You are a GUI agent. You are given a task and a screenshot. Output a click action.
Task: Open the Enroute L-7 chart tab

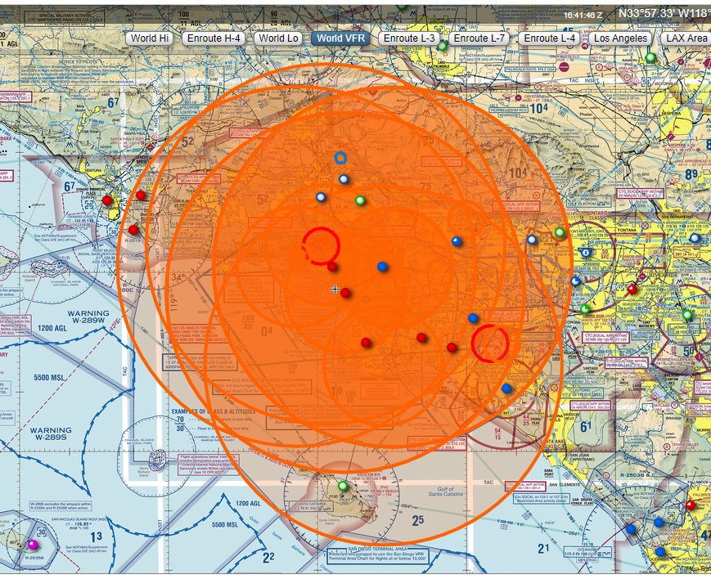coord(479,38)
